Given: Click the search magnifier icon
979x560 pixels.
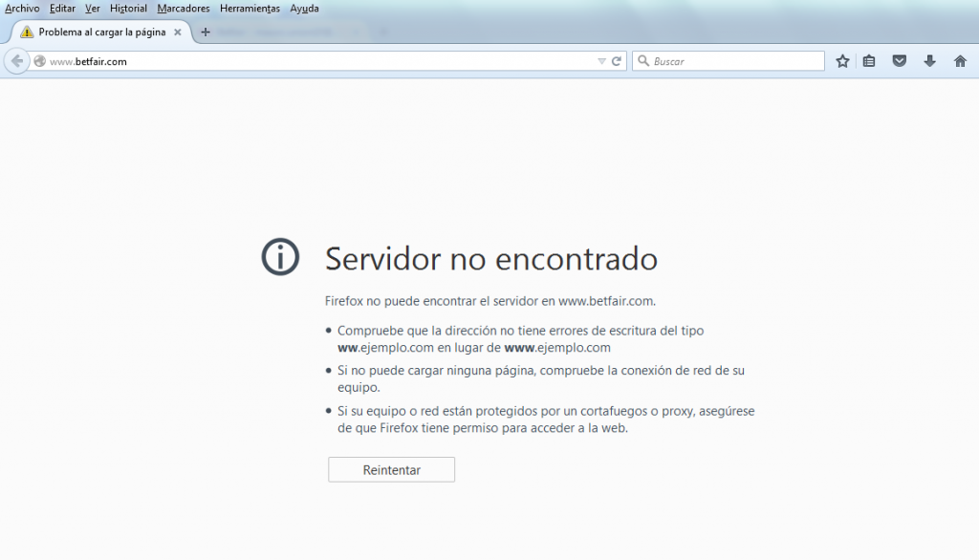Looking at the screenshot, I should (643, 60).
